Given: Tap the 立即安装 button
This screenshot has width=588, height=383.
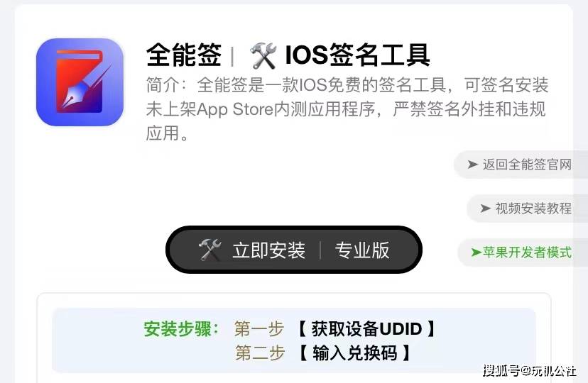Looking at the screenshot, I should [268, 250].
